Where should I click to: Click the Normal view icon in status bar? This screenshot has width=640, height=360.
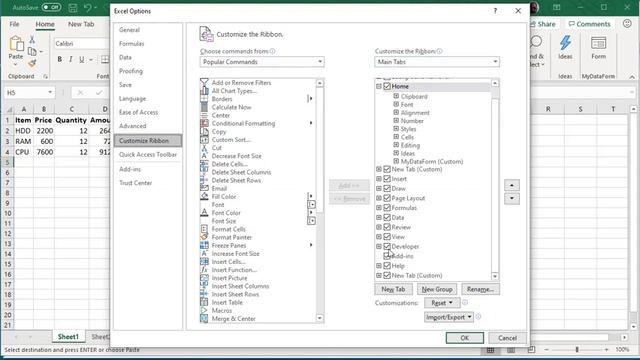click(x=490, y=350)
